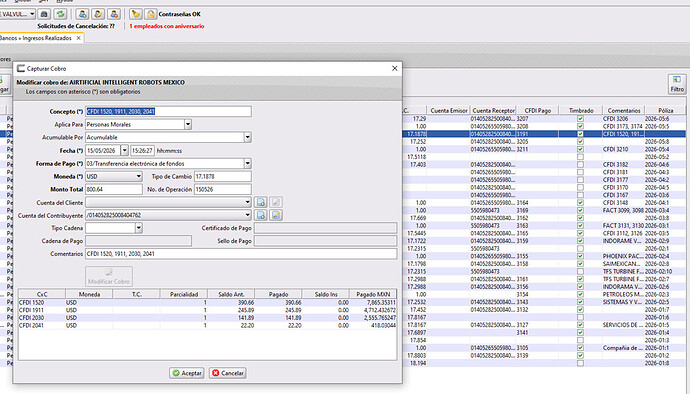This screenshot has height=394, width=690.
Task: Select the CFDI 2030 row in dialog table
Action: pyautogui.click(x=207, y=317)
